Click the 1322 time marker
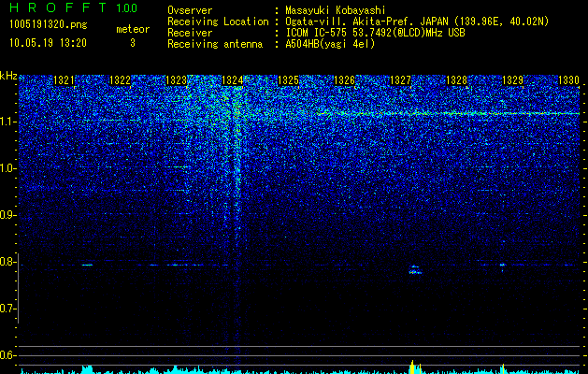This screenshot has height=374, width=588. click(x=120, y=80)
